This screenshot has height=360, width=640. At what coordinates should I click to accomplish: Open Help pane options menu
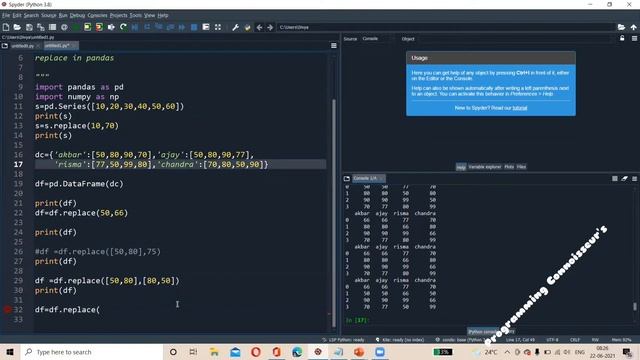[634, 38]
